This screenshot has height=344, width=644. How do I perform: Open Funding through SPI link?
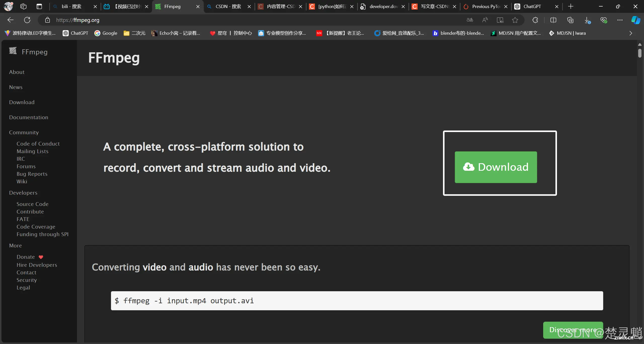[43, 234]
